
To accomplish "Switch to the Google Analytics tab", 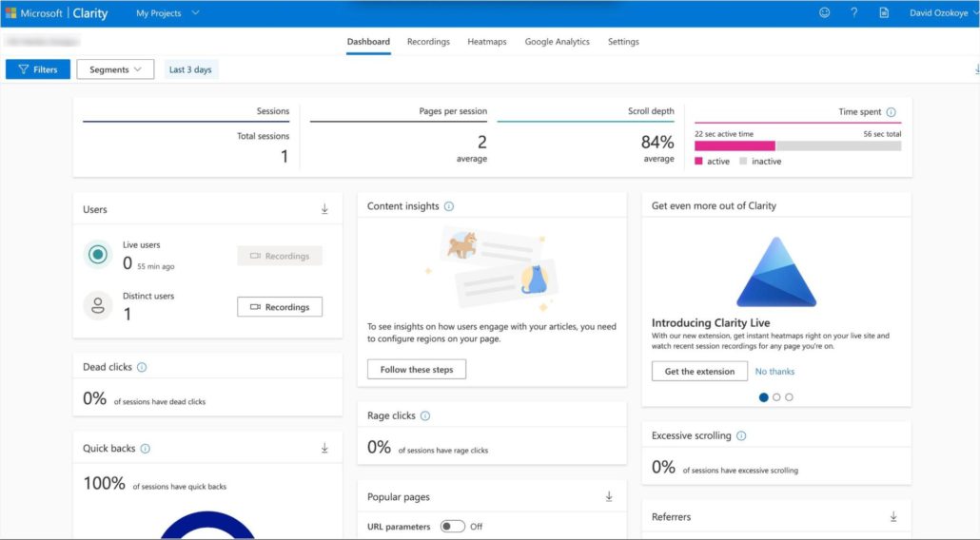I will pos(557,42).
